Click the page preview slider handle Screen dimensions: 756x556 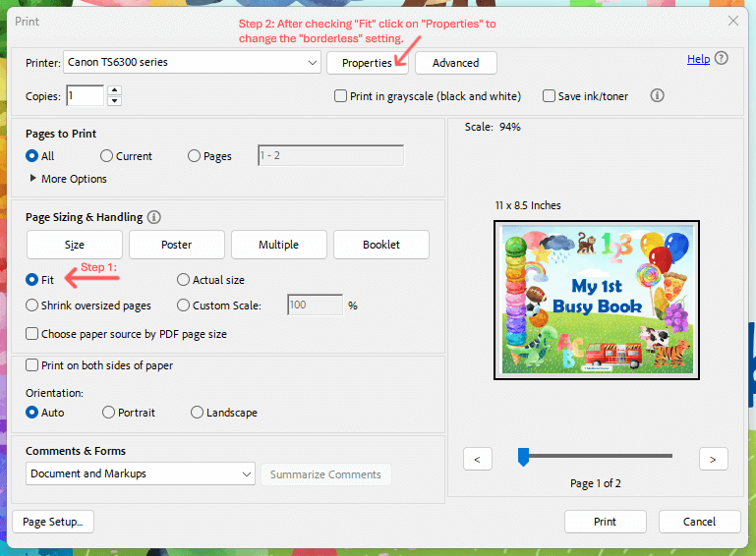pyautogui.click(x=523, y=457)
